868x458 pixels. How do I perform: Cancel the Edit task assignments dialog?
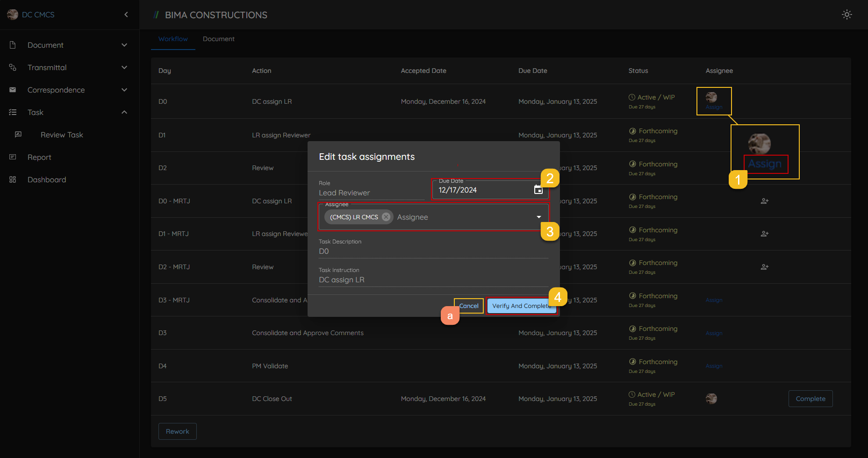pyautogui.click(x=469, y=306)
